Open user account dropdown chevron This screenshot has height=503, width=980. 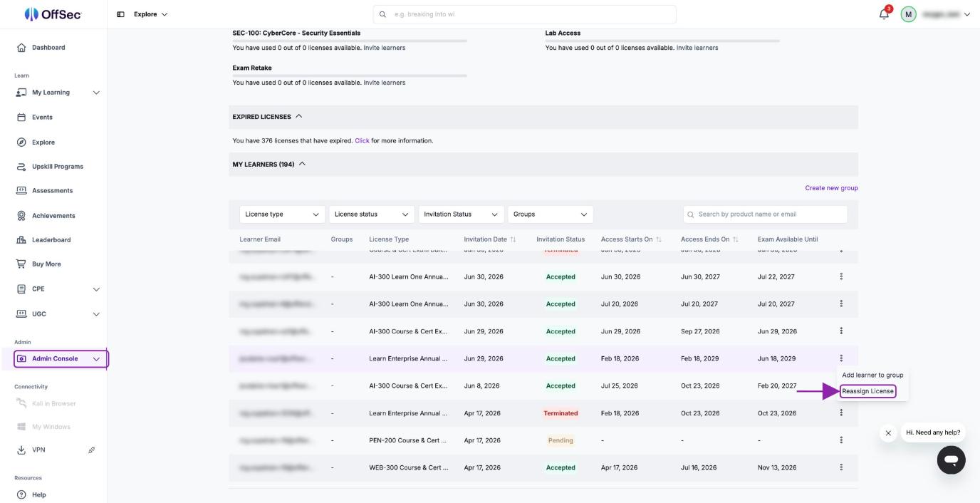point(966,14)
